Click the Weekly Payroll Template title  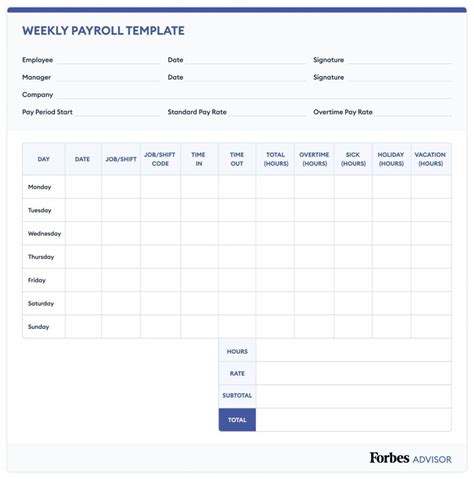click(103, 31)
